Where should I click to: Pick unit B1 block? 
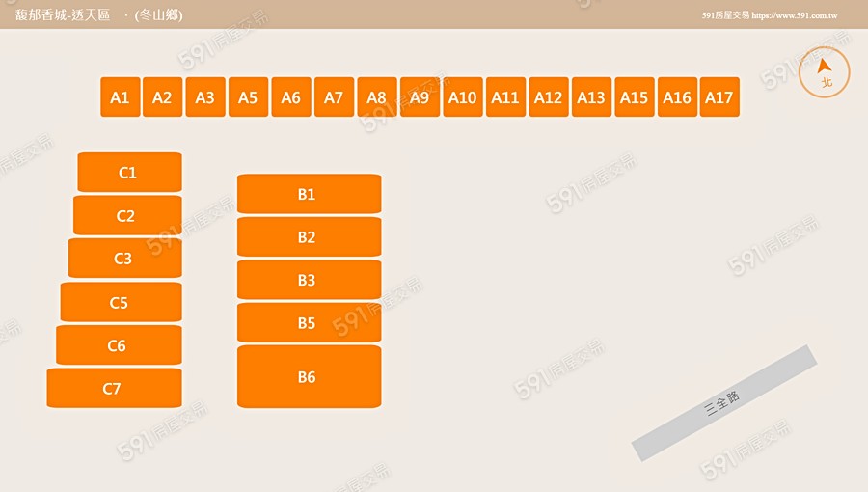(x=308, y=194)
